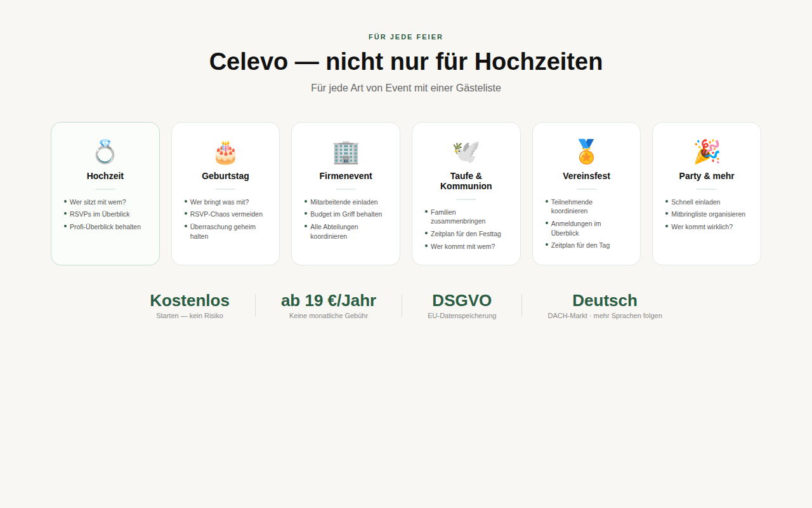Open the Hochzeit event card
Viewport: 812px width, 508px height.
click(105, 193)
